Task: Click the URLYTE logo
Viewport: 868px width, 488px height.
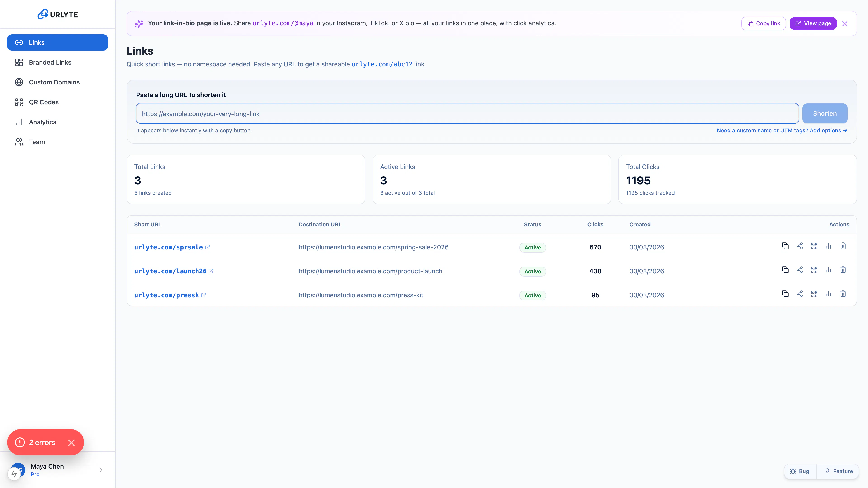Action: (x=58, y=14)
